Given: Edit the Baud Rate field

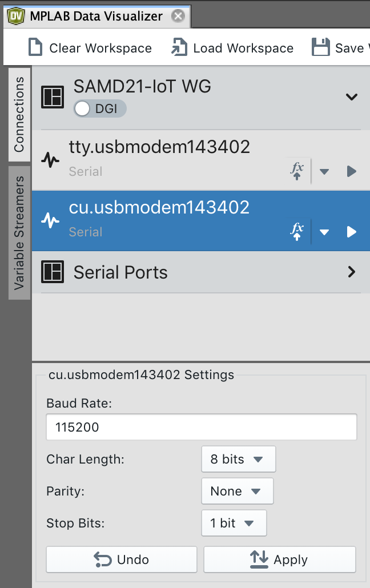Looking at the screenshot, I should (x=201, y=426).
